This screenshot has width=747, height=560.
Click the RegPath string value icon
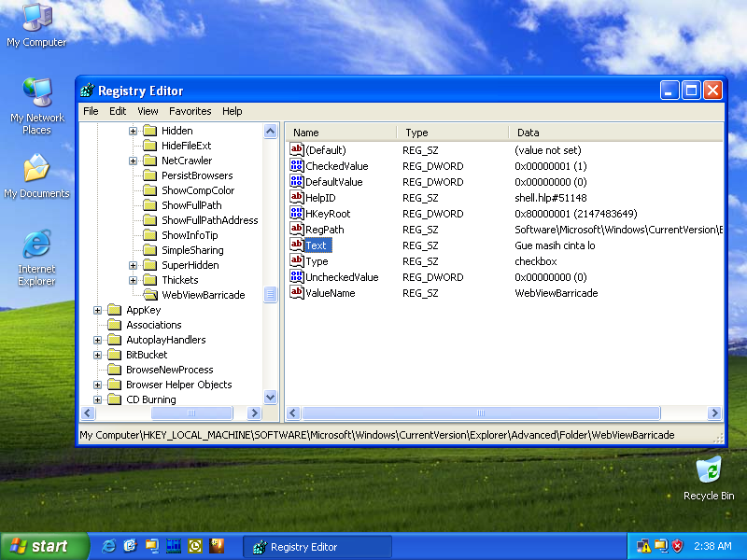coord(296,229)
